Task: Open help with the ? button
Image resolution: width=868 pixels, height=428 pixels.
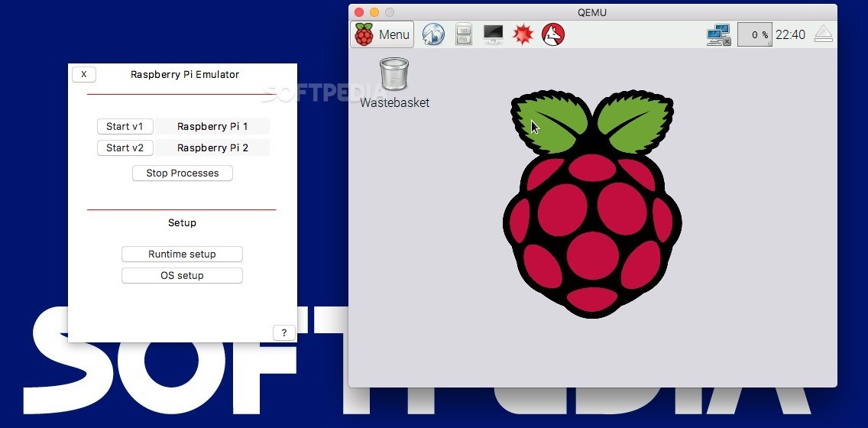Action: [284, 332]
